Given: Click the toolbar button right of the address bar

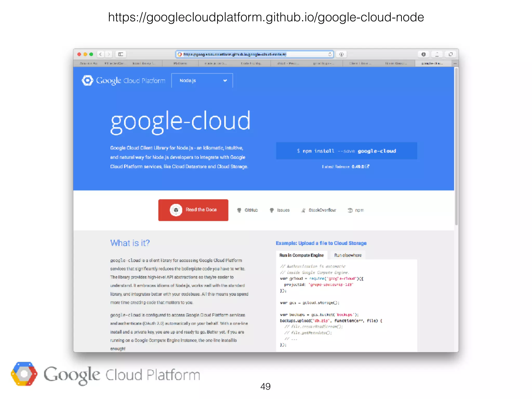Looking at the screenshot, I should [x=341, y=54].
